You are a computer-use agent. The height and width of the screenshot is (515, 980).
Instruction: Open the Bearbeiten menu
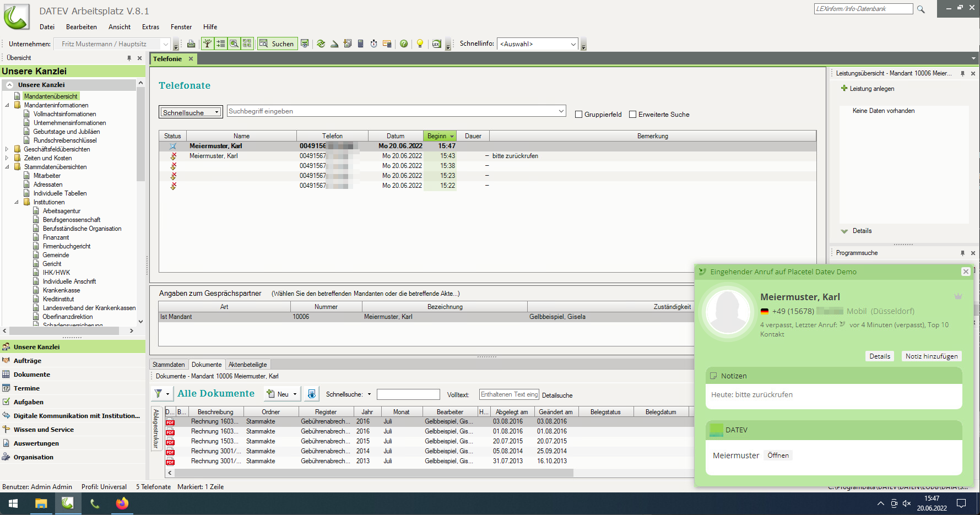tap(81, 27)
